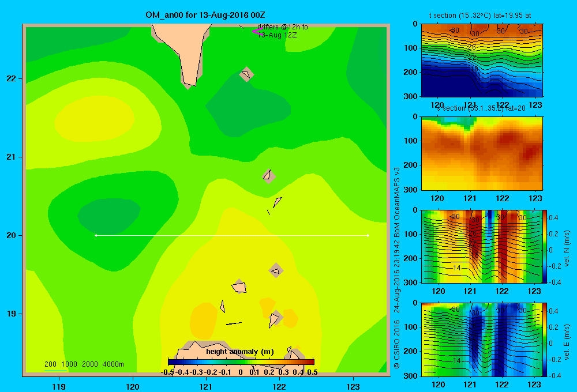Click longitude label 123 on main map axis
This screenshot has width=577, height=392.
pyautogui.click(x=353, y=386)
